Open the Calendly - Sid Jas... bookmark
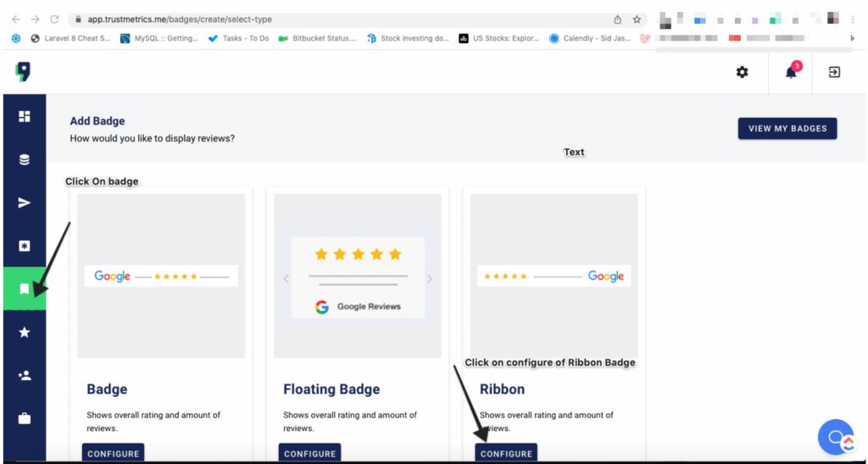This screenshot has height=464, width=868. point(590,38)
